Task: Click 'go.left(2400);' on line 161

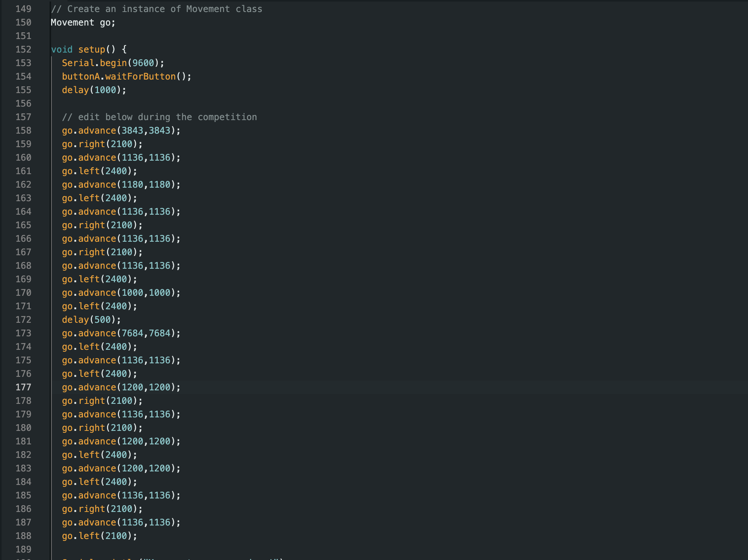Action: 99,171
